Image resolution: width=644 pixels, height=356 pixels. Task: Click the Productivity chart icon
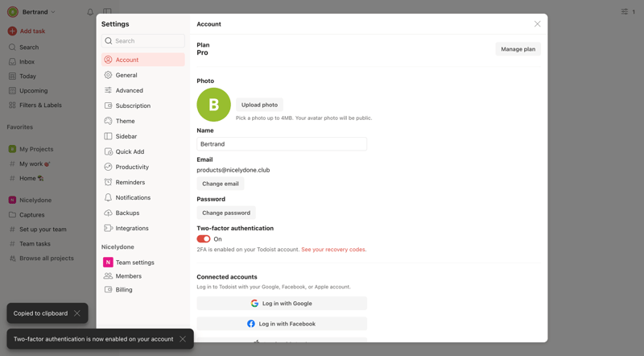[x=108, y=167]
